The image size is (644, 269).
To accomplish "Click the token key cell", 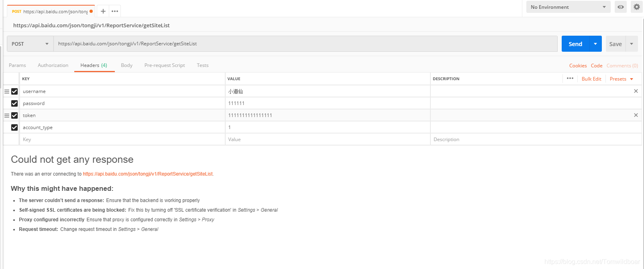I will 122,115.
